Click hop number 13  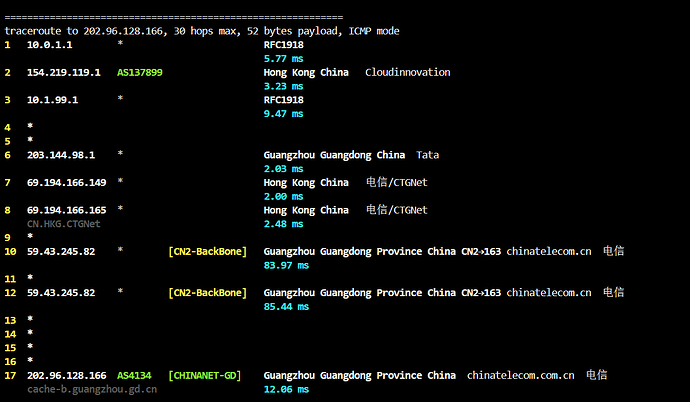(x=10, y=321)
